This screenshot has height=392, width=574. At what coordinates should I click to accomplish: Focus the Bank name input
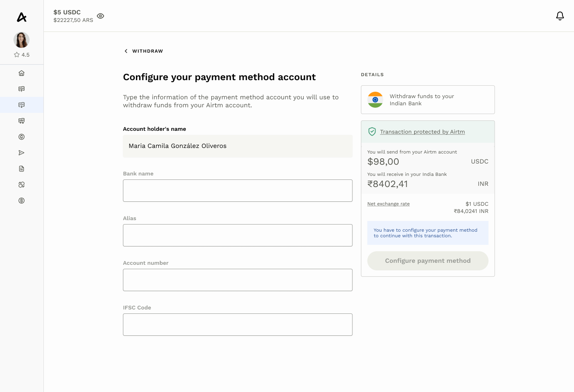pyautogui.click(x=238, y=191)
